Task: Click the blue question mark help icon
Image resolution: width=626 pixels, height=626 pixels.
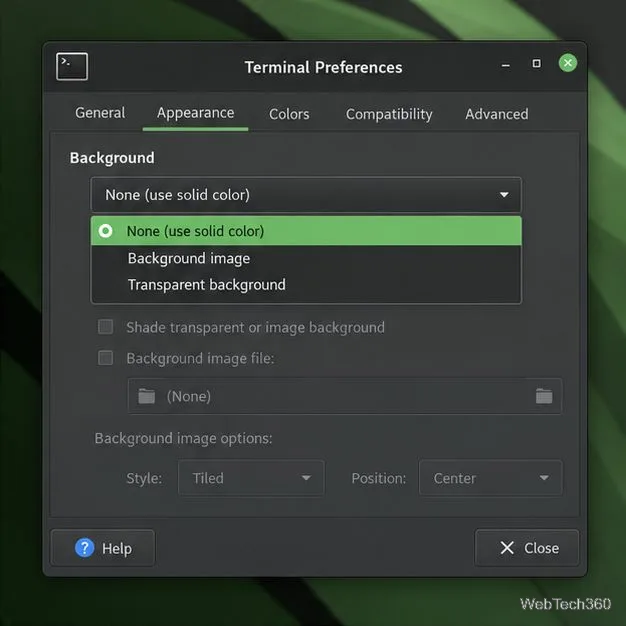Action: coord(85,548)
